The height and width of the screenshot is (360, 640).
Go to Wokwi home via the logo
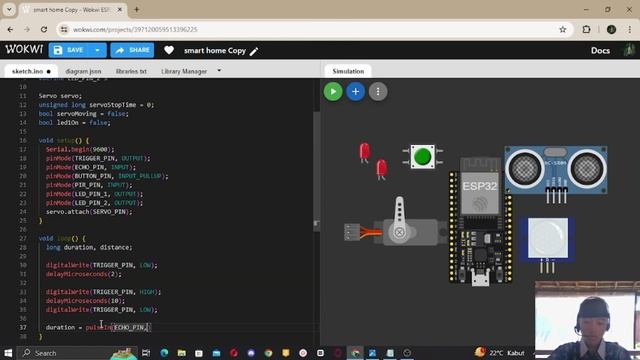(24, 49)
